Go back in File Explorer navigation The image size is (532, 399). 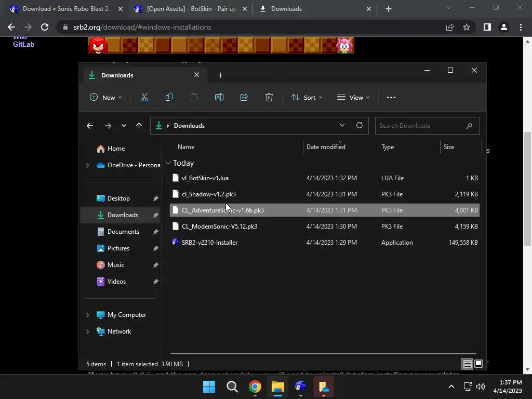(x=90, y=126)
